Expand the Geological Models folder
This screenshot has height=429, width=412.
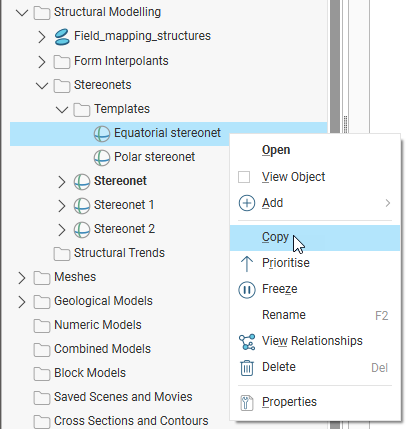point(22,302)
